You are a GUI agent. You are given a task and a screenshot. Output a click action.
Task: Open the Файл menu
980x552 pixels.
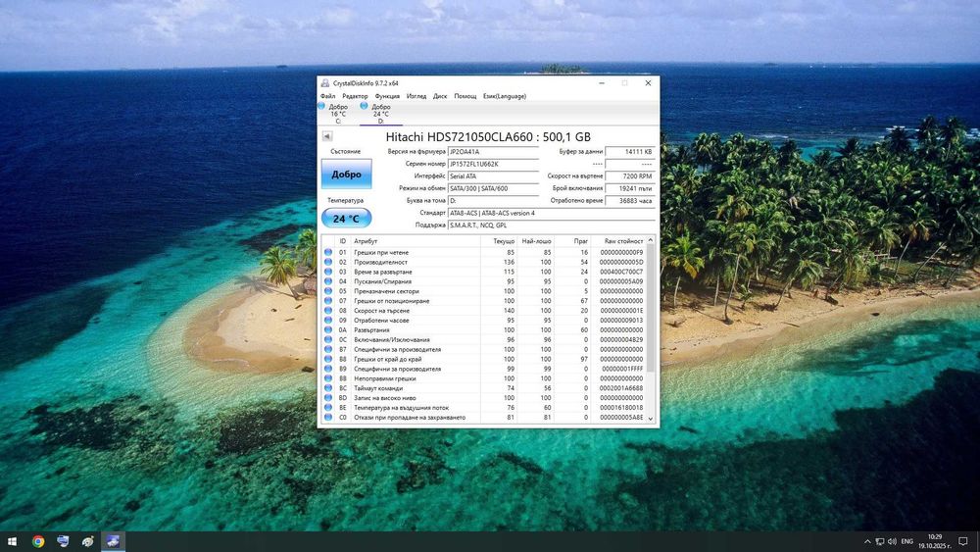tap(327, 96)
